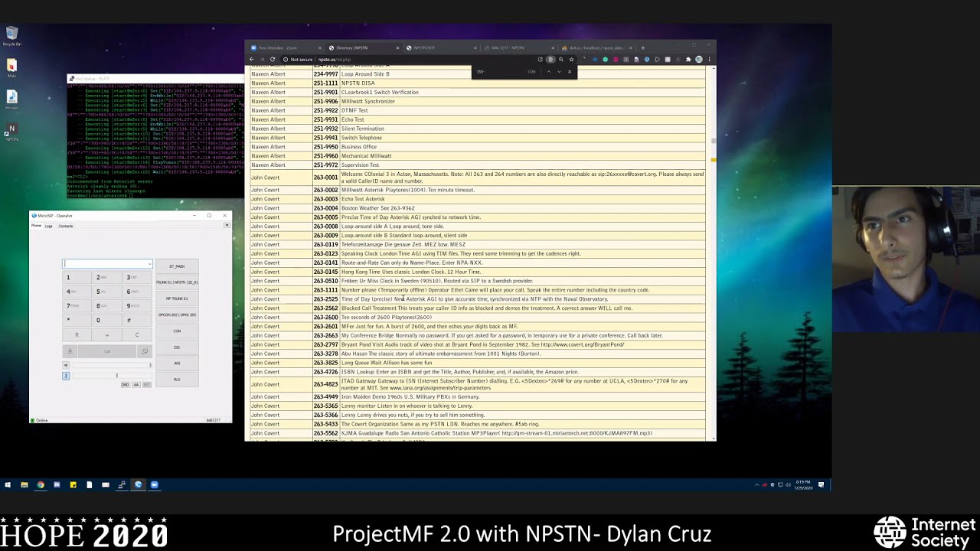Click the OPCON 292 shortcut button
The height and width of the screenshot is (551, 980).
[177, 315]
